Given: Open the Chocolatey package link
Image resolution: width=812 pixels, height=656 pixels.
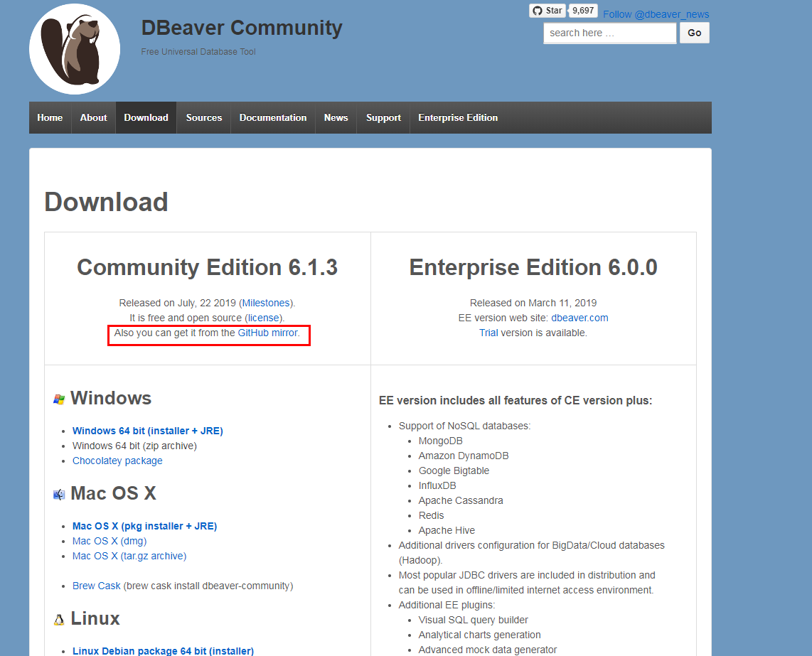Looking at the screenshot, I should pos(117,461).
